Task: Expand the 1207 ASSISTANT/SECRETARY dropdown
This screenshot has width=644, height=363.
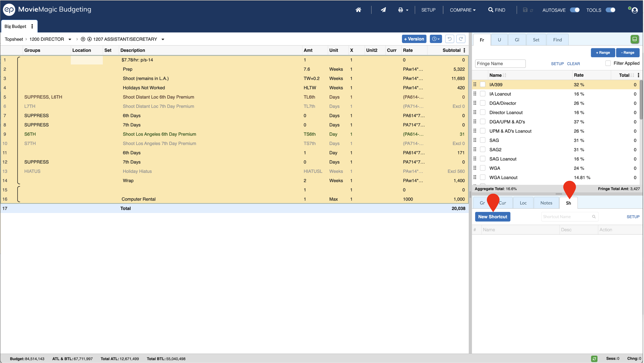Action: coord(163,39)
